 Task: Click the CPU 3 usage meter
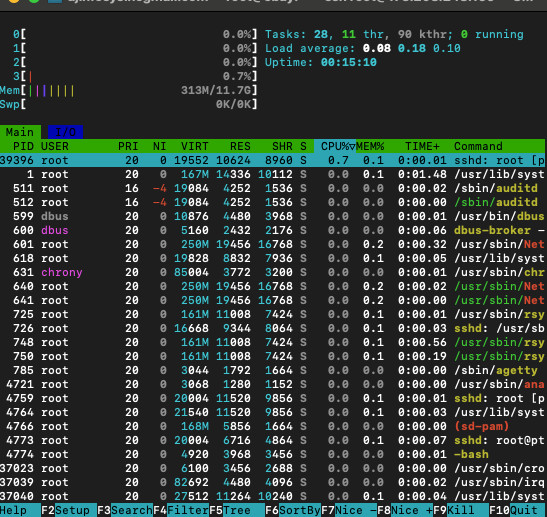(135, 76)
